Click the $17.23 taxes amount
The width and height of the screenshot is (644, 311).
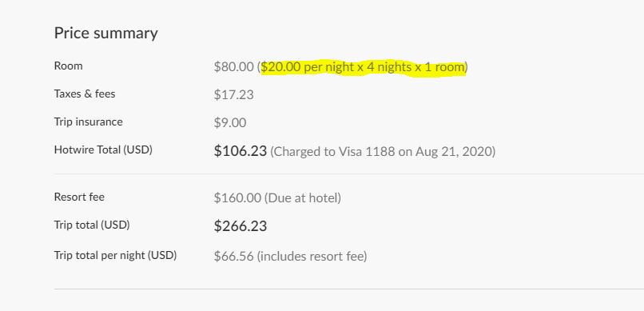pos(233,95)
